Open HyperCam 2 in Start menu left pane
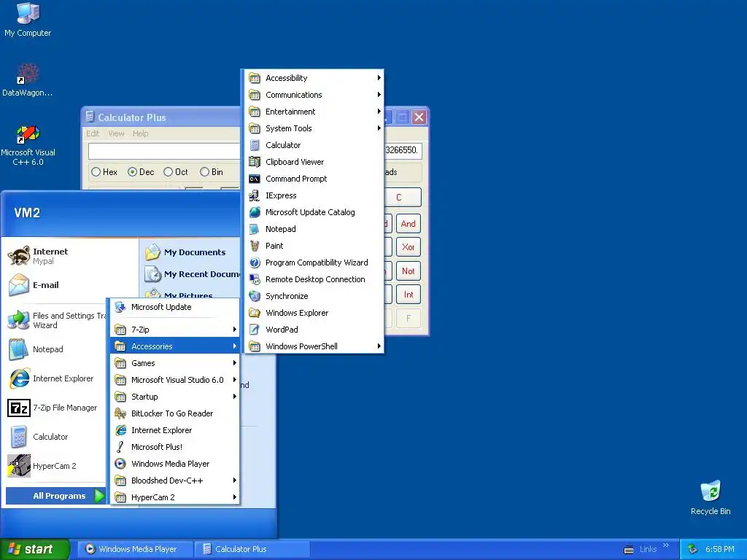The height and width of the screenshot is (560, 747). [57, 466]
